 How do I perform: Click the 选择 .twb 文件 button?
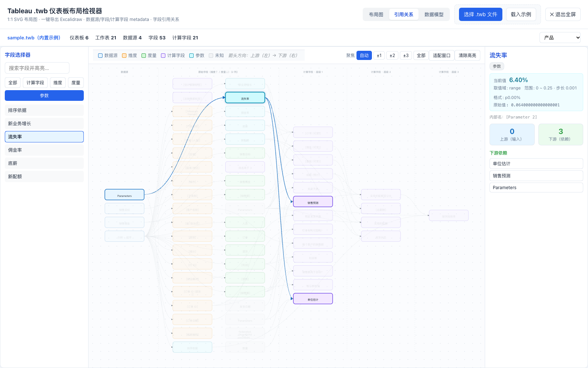pyautogui.click(x=480, y=14)
